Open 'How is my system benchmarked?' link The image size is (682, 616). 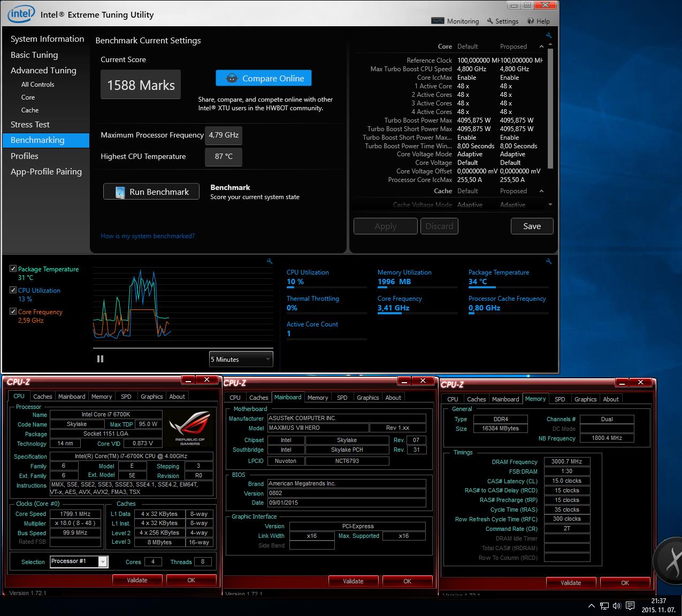148,236
